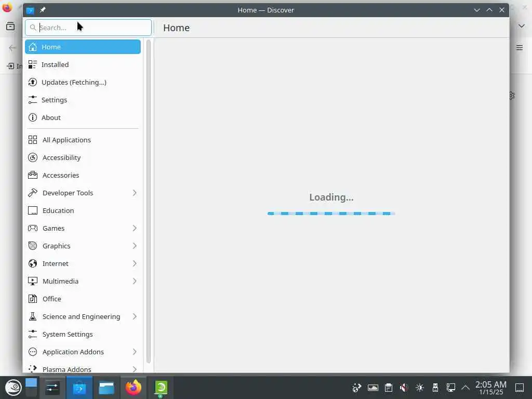
Task: Click the Application Addons icon
Action: 33,352
